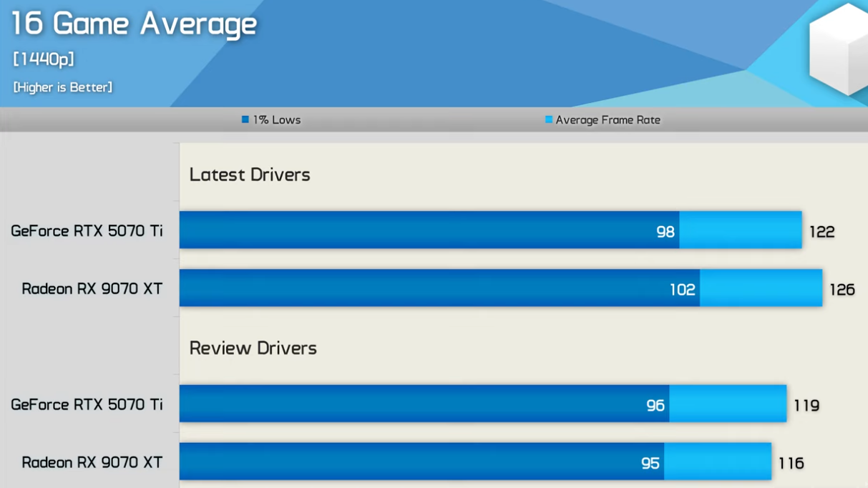Click the '[1440p]' resolution text

point(44,59)
